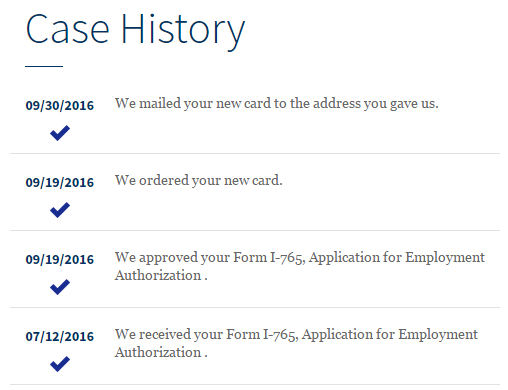Click the 'We ordered your new card.' message
The image size is (508, 390).
point(199,181)
